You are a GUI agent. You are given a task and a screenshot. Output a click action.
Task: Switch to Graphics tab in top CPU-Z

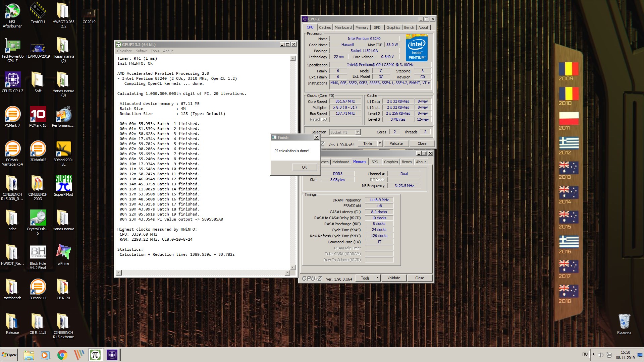[x=393, y=27]
